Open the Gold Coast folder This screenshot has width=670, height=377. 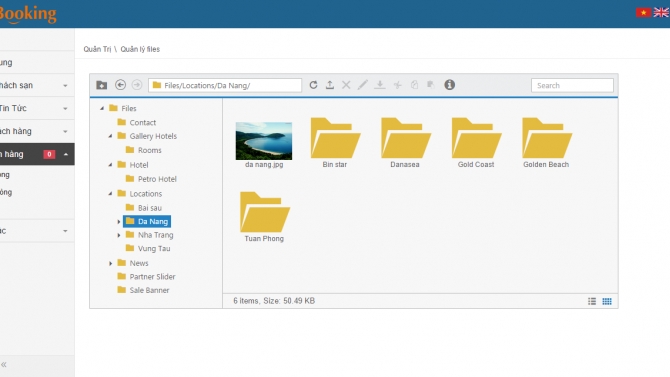click(x=476, y=143)
